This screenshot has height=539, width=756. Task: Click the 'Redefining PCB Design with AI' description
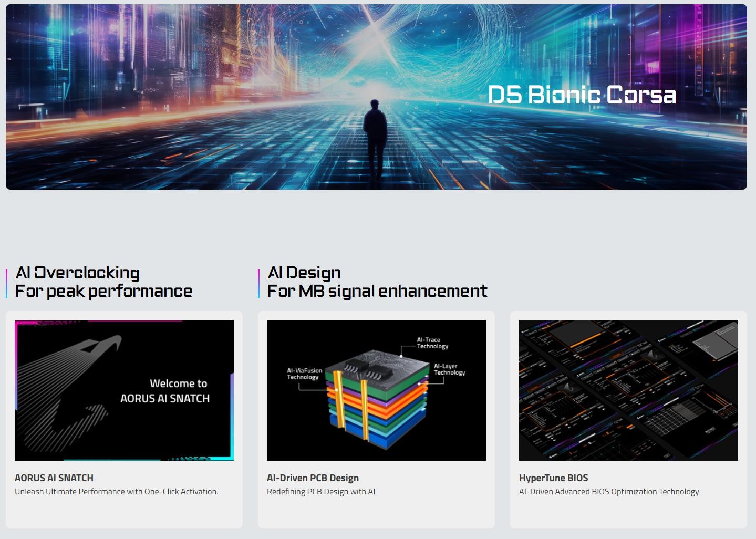pyautogui.click(x=321, y=492)
